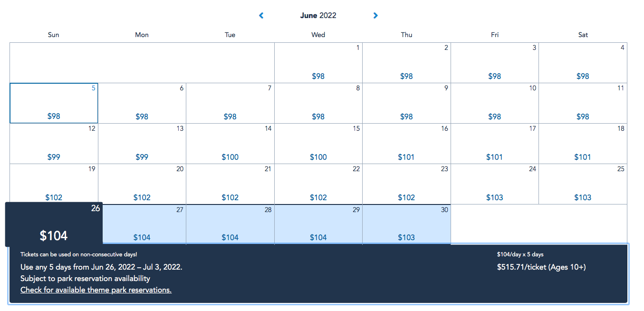The height and width of the screenshot is (311, 644).
Task: Select June 1 priced at $98
Action: (318, 63)
